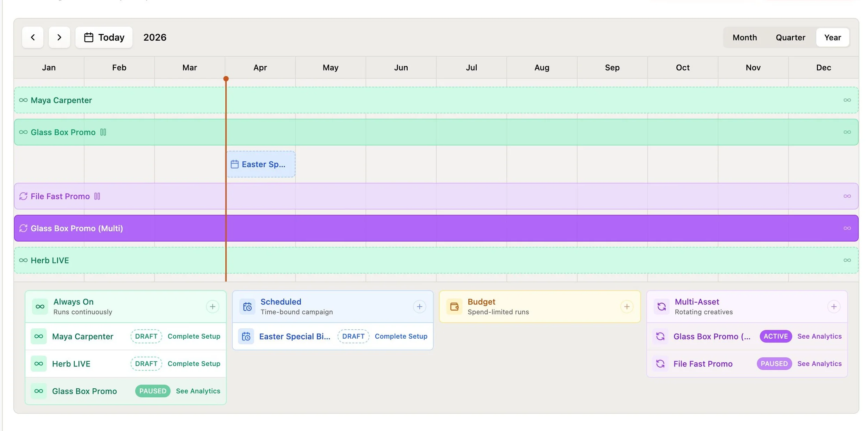Screen dimensions: 868x431
Task: Jump to Today on the calendar
Action: [104, 37]
